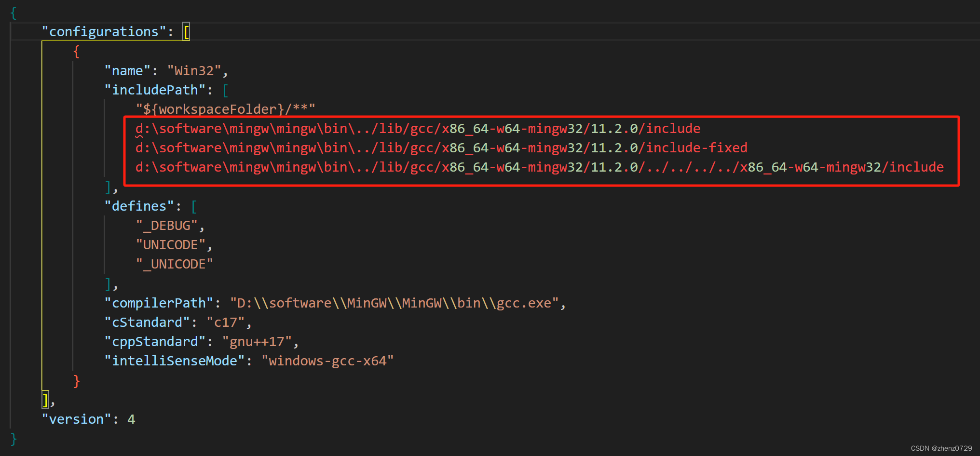Click the gcc.exe compiler path value
The width and height of the screenshot is (980, 456).
(x=394, y=303)
